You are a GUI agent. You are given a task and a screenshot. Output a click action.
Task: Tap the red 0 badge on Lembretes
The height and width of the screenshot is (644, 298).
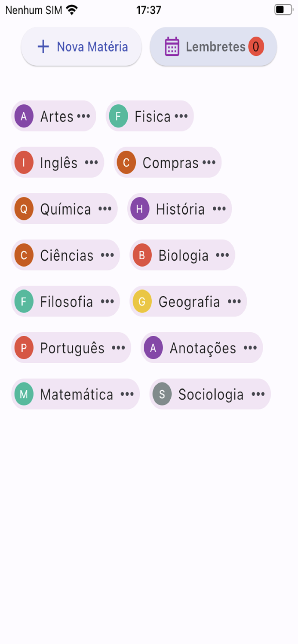[x=256, y=46]
